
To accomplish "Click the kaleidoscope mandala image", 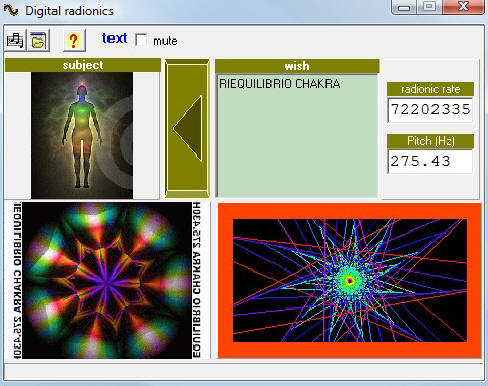I will tap(107, 281).
